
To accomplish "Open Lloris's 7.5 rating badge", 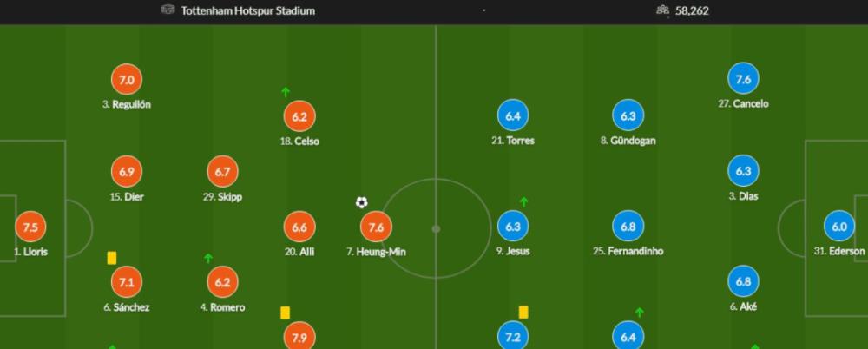I will click(x=30, y=227).
